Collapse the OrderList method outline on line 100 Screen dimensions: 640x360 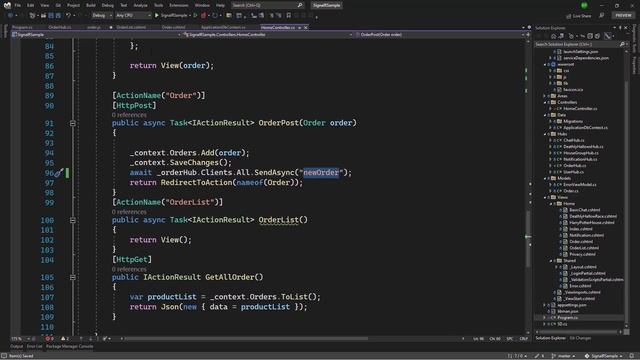pos(72,220)
